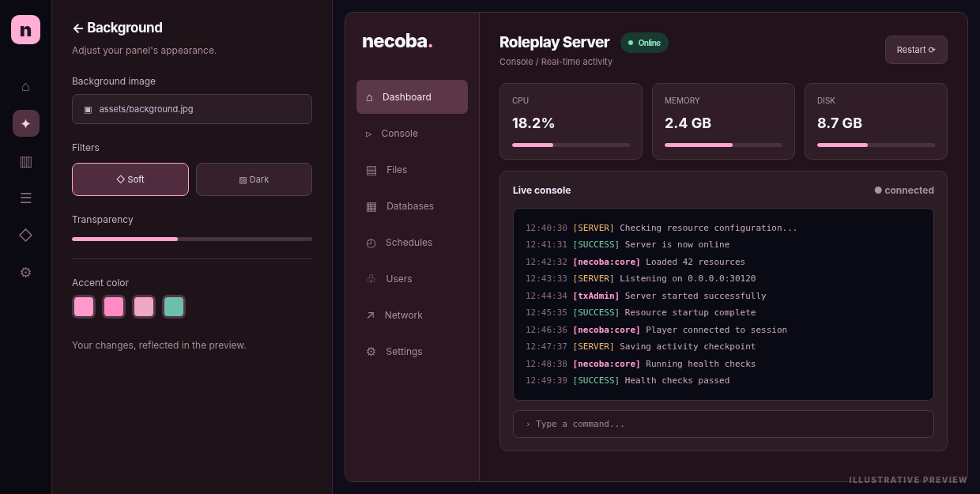Open the Dashboard menu item

[x=412, y=97]
